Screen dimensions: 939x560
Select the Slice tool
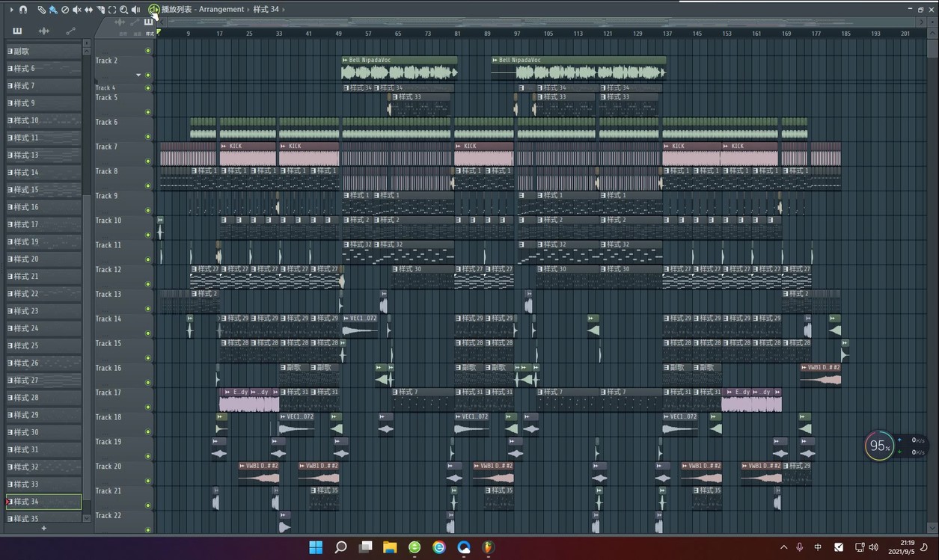(100, 10)
